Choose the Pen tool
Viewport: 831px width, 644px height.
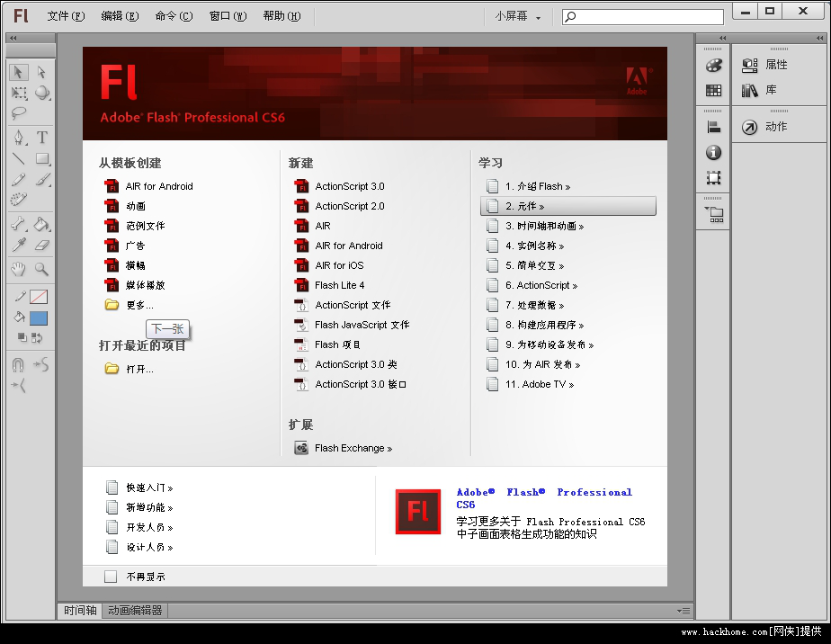tap(19, 138)
